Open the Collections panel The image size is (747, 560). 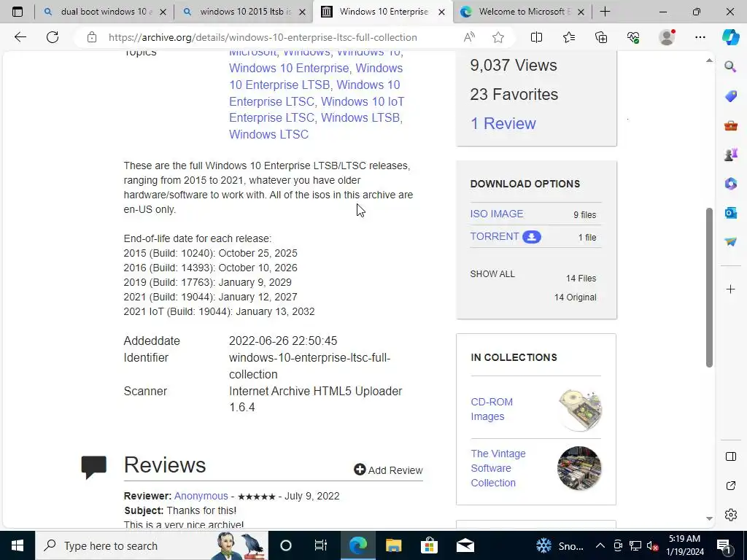point(601,37)
